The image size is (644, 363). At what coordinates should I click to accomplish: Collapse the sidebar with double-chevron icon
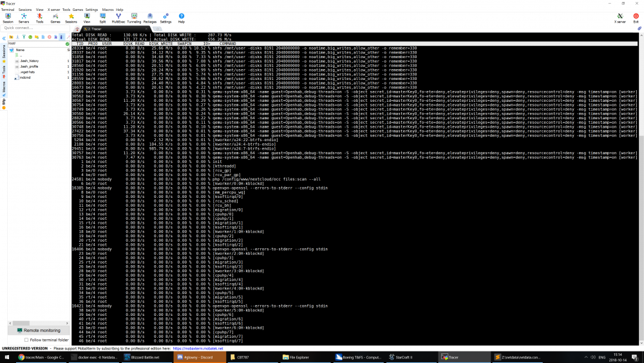[4, 38]
